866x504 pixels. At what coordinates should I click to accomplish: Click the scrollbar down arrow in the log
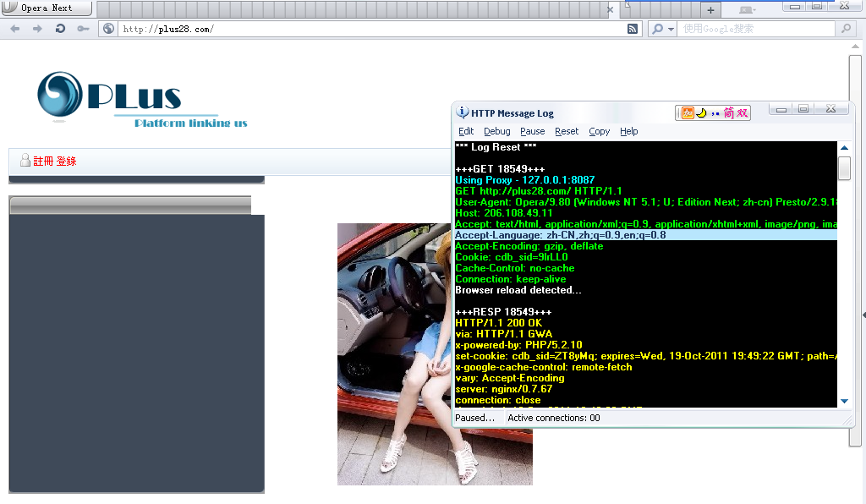842,402
